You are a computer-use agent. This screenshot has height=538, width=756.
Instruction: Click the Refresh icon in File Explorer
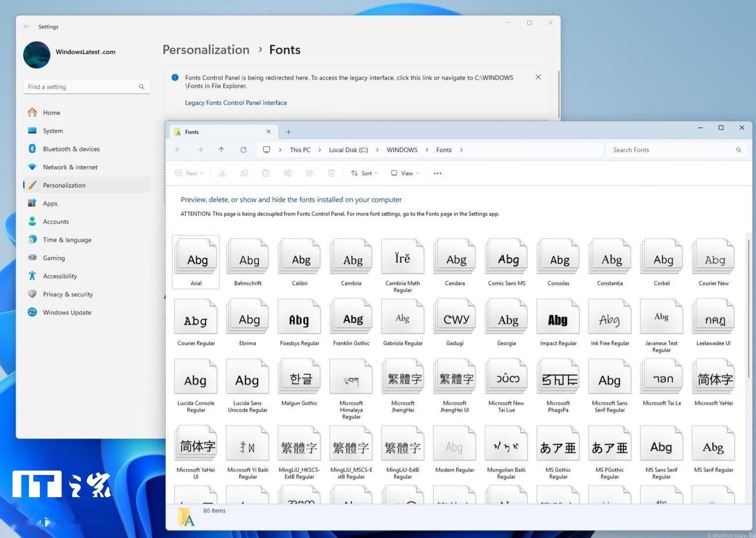243,150
